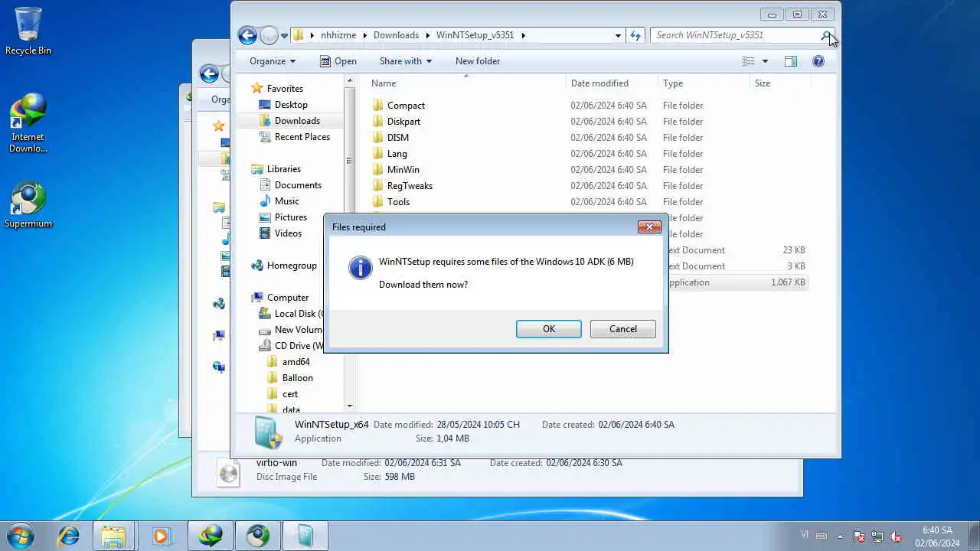The image size is (980, 551).
Task: Open the Videos library
Action: (x=288, y=233)
